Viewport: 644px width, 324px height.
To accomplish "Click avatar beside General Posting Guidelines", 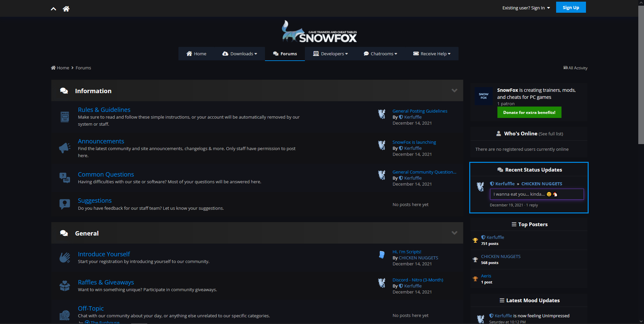I will click(382, 114).
